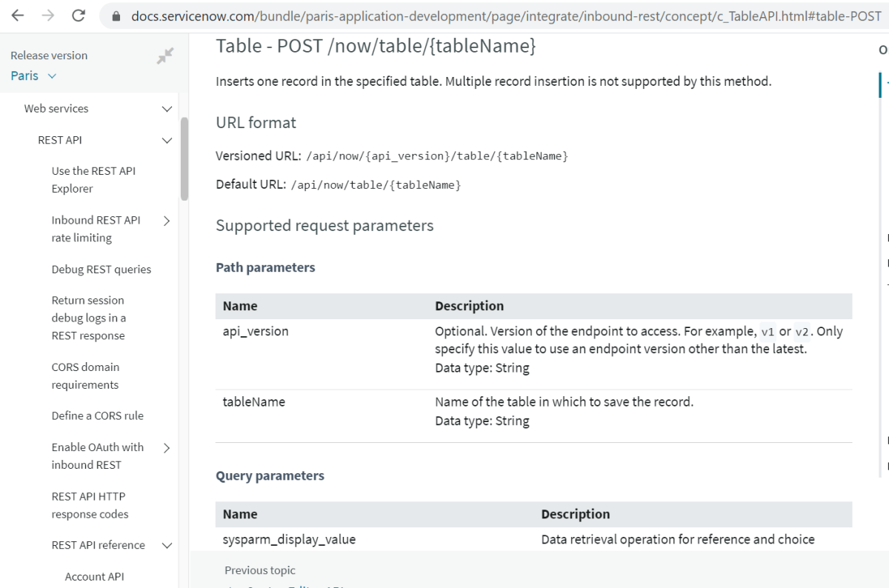Click the browser forward arrow
Image resolution: width=889 pixels, height=588 pixels.
click(x=48, y=16)
